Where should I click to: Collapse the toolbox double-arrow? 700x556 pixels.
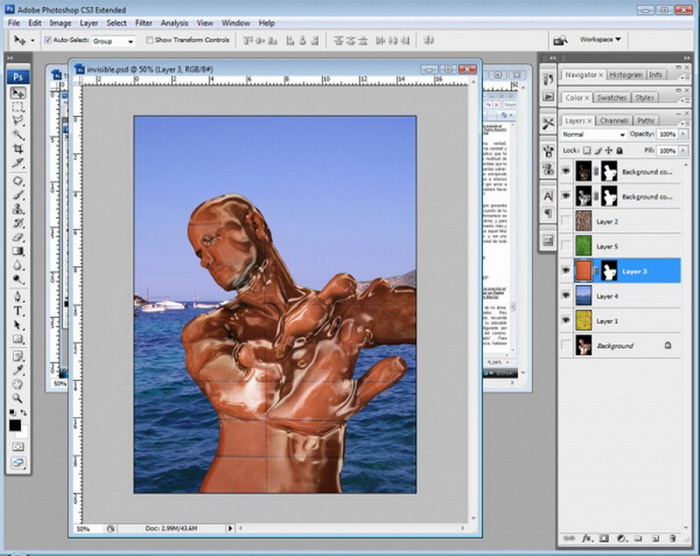[x=10, y=58]
